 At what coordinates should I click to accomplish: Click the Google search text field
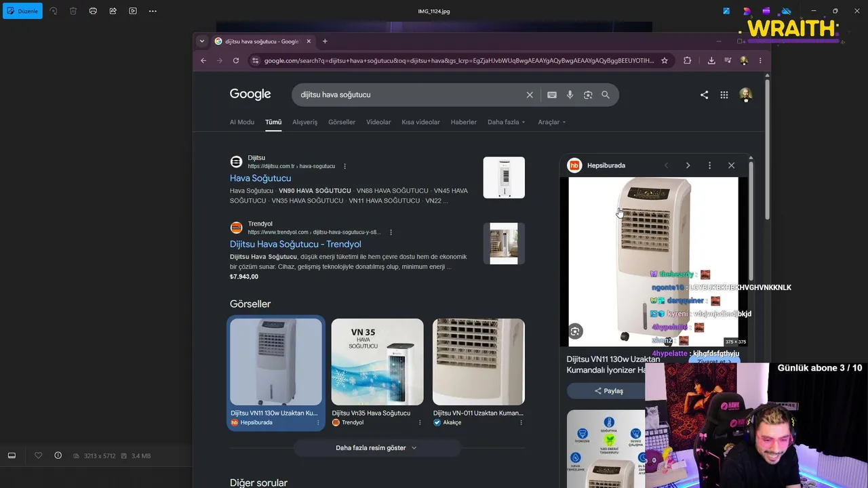pyautogui.click(x=409, y=95)
